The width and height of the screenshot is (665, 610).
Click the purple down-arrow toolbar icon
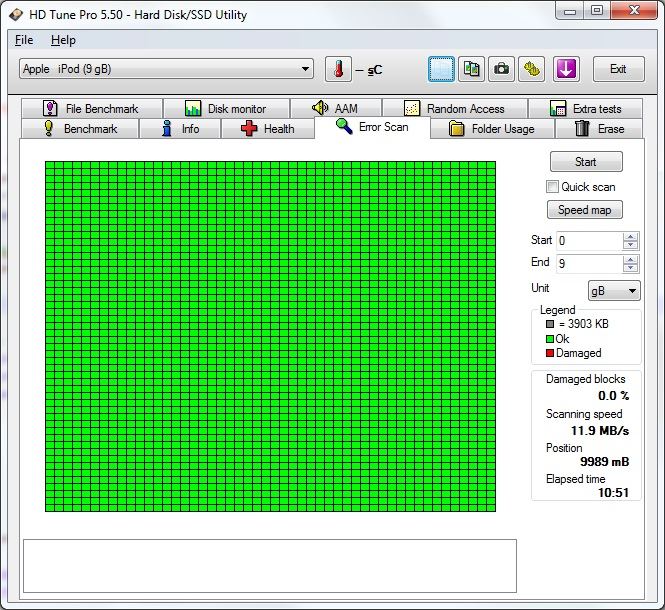coord(567,69)
